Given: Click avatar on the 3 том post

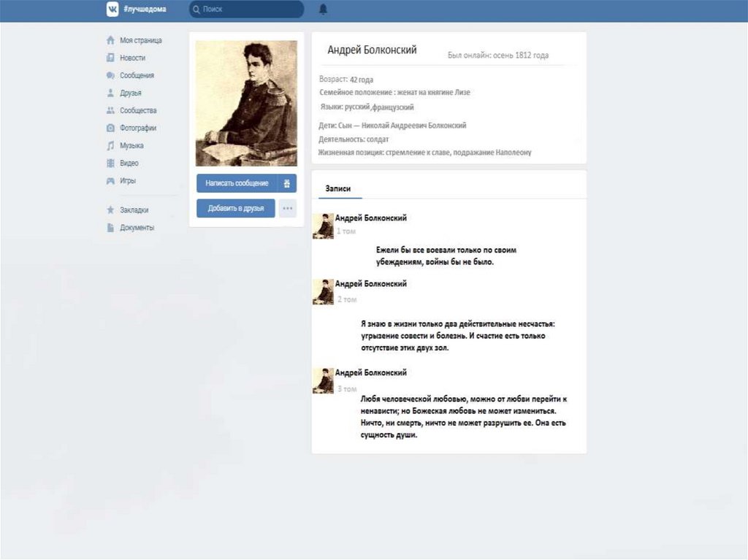Looking at the screenshot, I should pyautogui.click(x=323, y=380).
